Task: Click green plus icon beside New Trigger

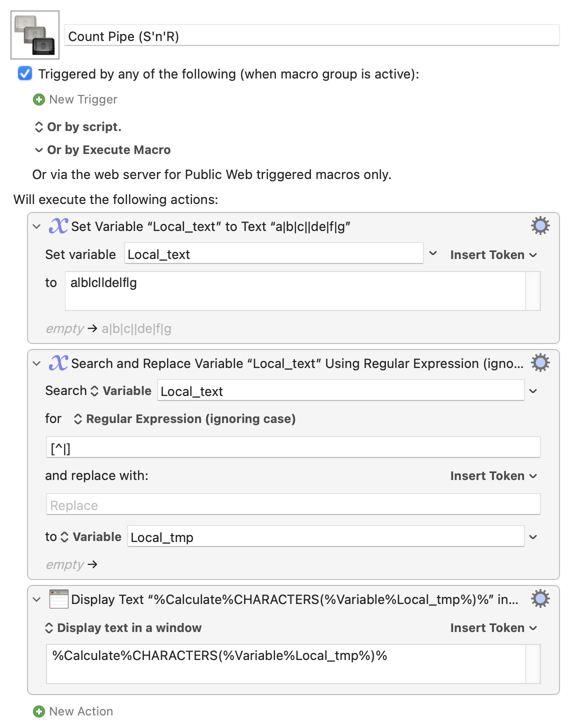Action: click(39, 99)
